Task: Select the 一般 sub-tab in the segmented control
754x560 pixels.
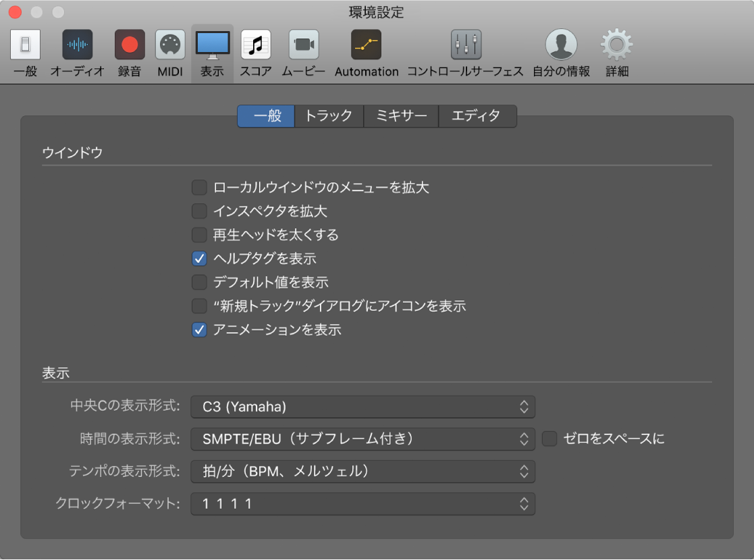Action: (266, 116)
